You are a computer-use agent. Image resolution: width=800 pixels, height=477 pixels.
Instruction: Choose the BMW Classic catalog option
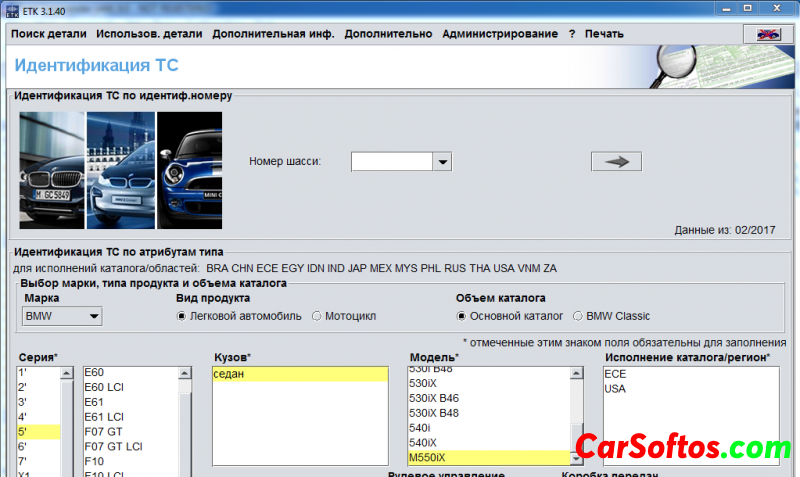(578, 317)
